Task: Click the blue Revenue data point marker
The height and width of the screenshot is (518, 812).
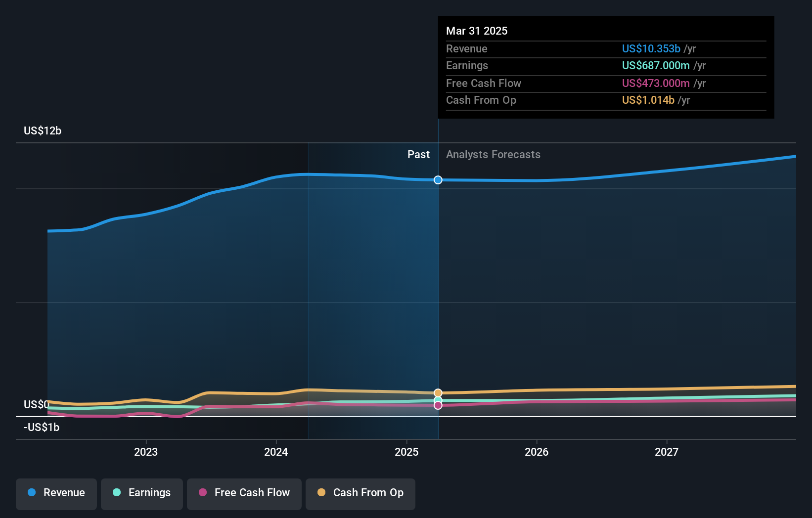Action: pyautogui.click(x=438, y=180)
